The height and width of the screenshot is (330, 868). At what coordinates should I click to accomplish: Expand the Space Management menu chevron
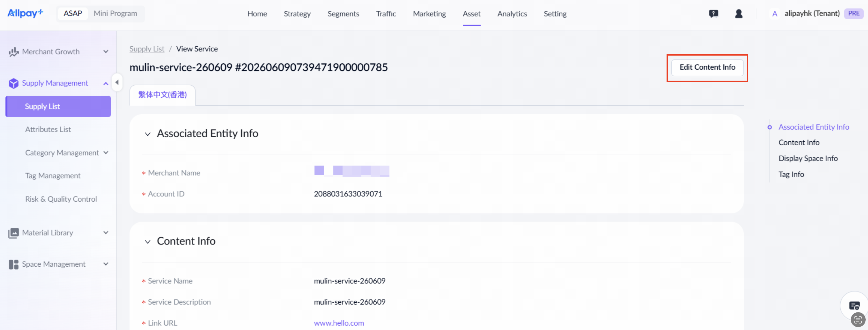pos(106,264)
